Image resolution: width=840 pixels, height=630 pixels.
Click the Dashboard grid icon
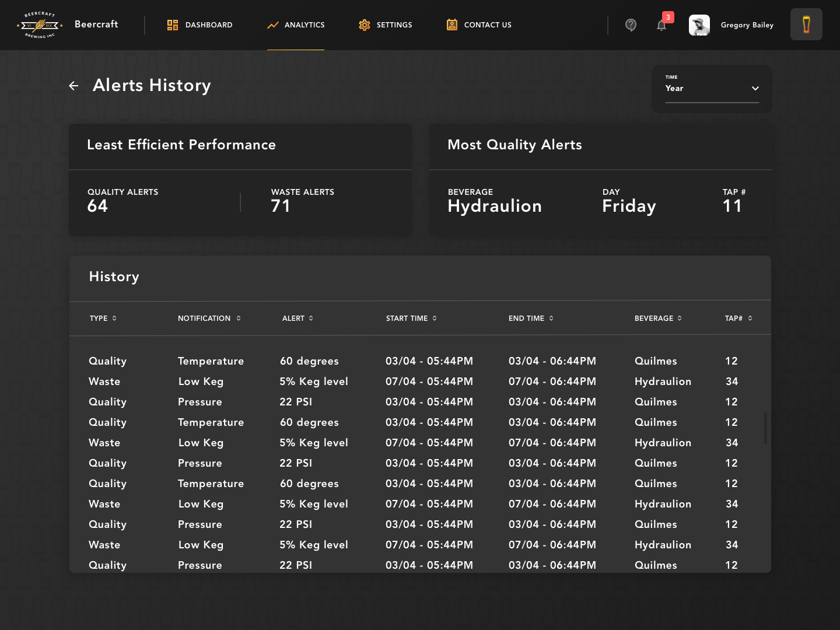click(173, 25)
